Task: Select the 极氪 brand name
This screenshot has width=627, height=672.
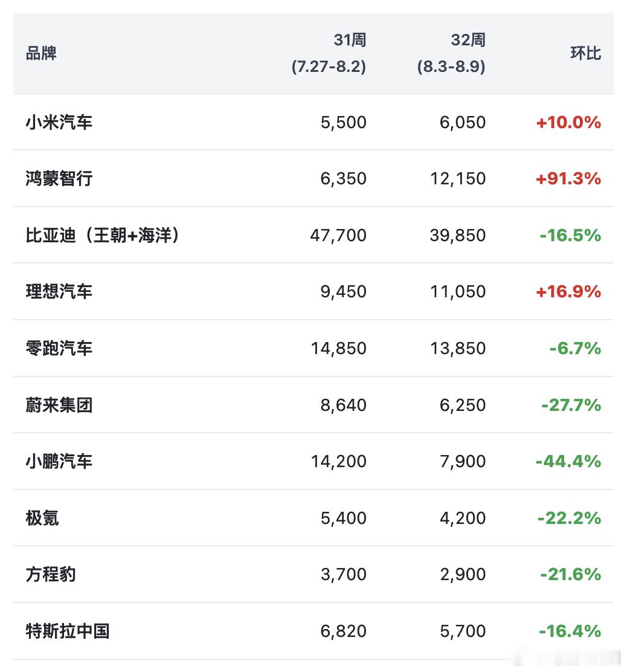Action: (42, 518)
